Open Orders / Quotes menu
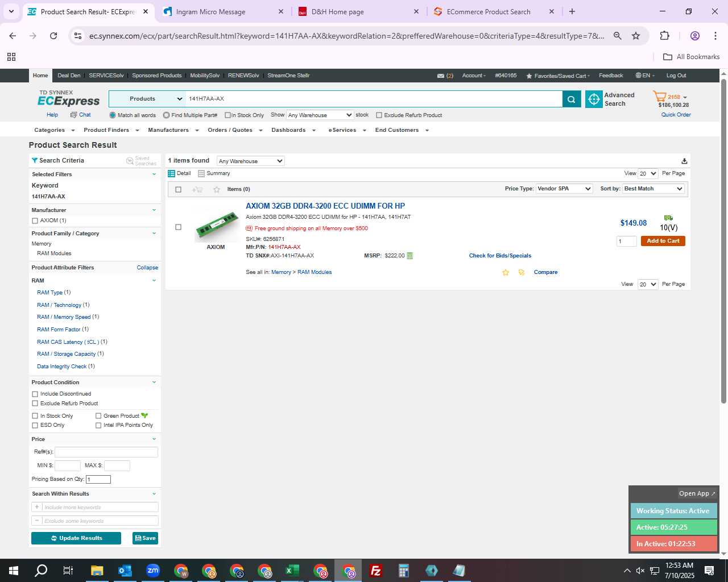The height and width of the screenshot is (582, 728). point(235,130)
